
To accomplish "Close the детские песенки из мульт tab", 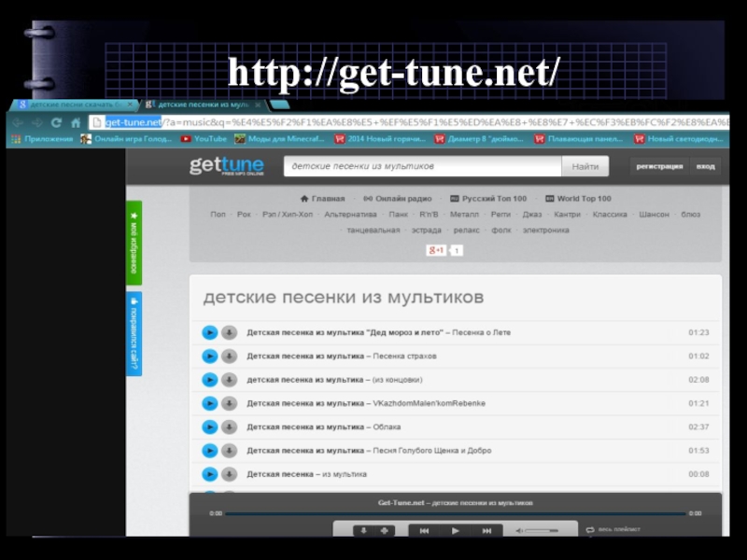I will coord(258,105).
